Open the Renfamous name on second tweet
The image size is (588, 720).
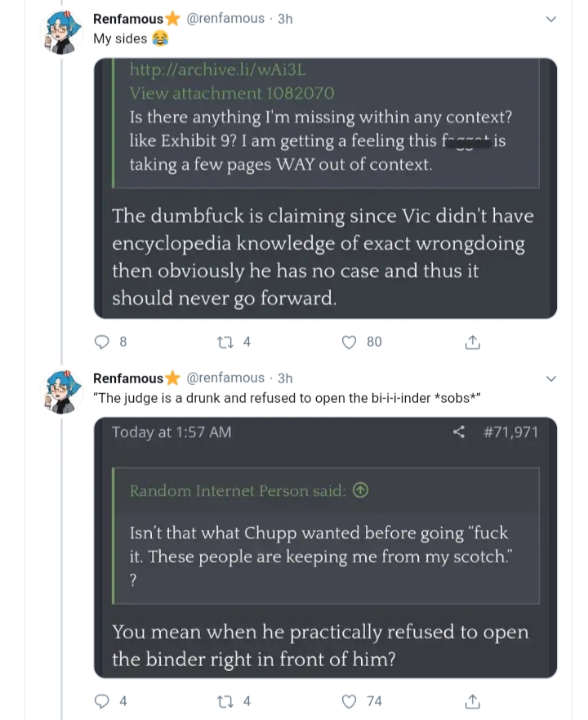(x=128, y=378)
